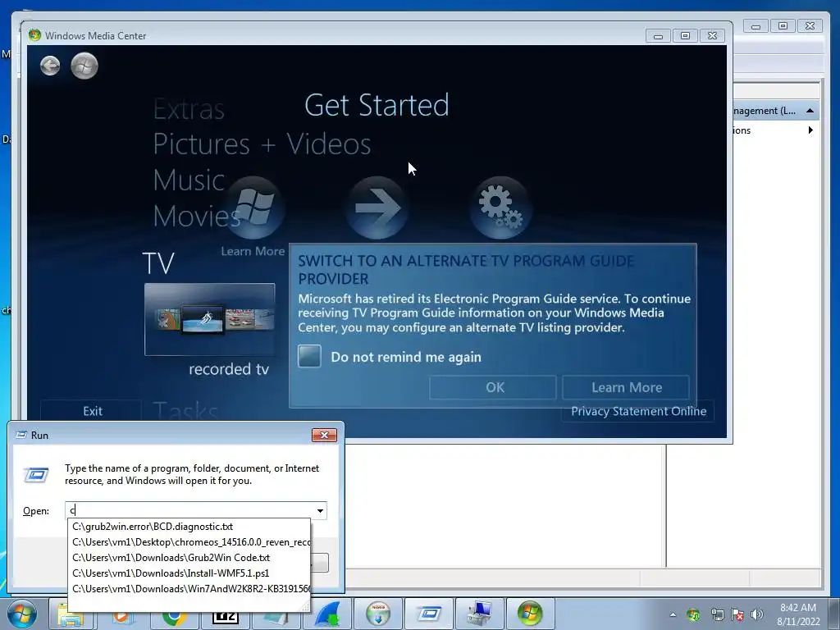Open the Action Center flag icon
The image size is (840, 630).
[737, 615]
